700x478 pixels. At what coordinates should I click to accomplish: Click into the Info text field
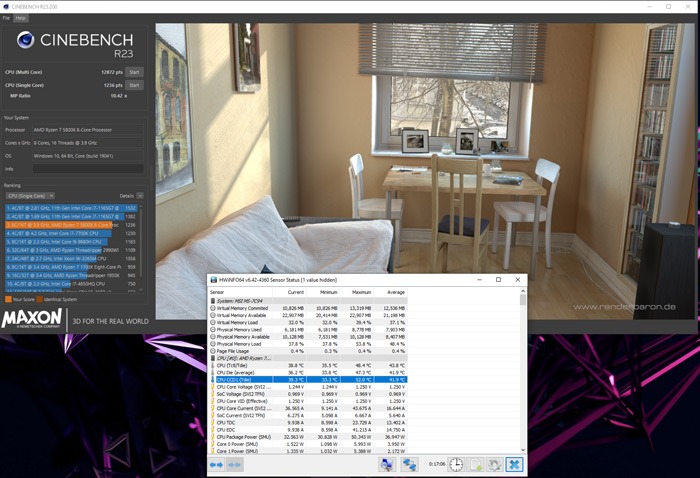(88, 169)
